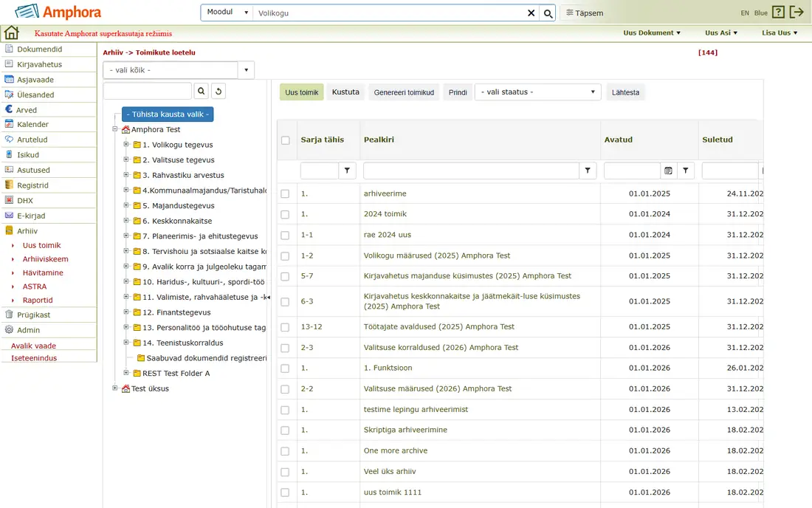Screen dimensions: 812x508
Task: Click the Uus toimik green button
Action: pyautogui.click(x=301, y=92)
